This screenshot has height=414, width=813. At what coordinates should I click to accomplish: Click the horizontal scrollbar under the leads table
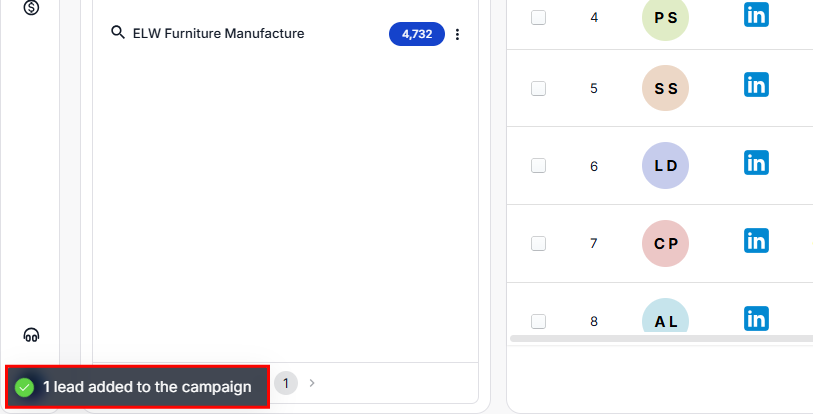click(660, 339)
